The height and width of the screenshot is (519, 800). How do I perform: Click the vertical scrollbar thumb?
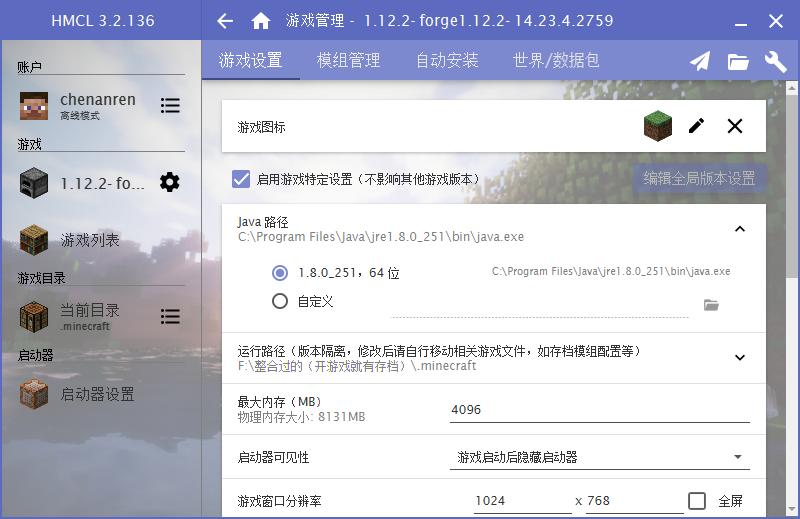pyautogui.click(x=792, y=187)
